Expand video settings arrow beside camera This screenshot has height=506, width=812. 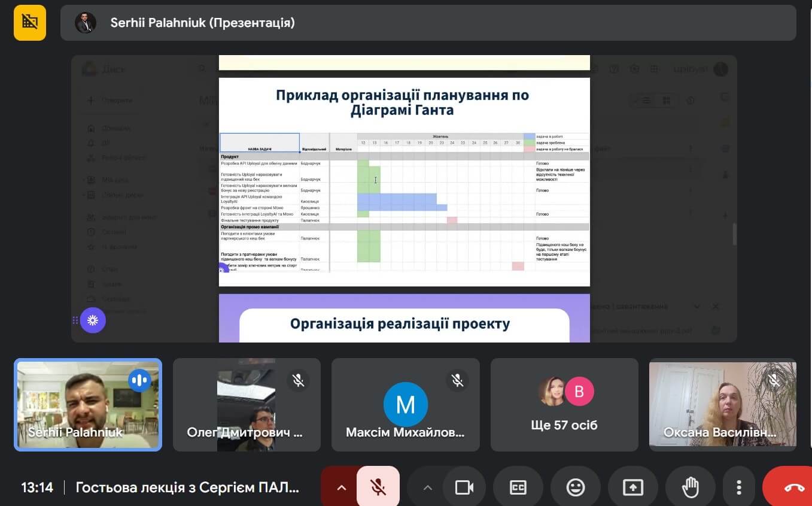pos(427,487)
